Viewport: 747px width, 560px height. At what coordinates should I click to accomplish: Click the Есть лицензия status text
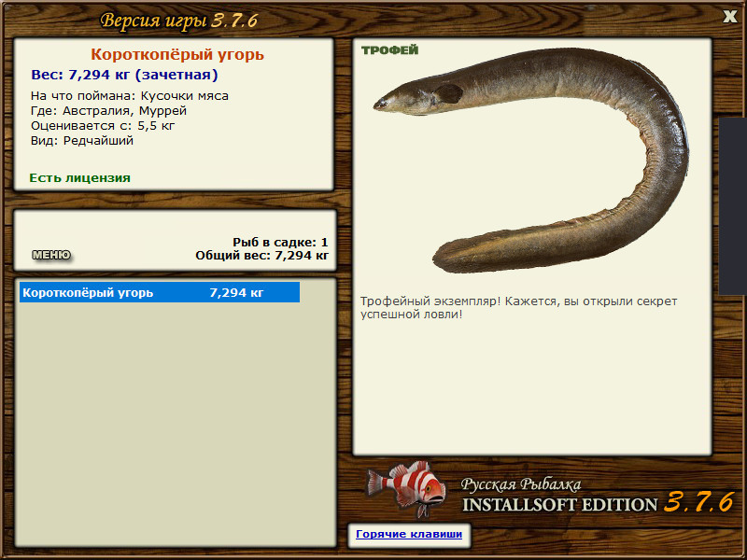click(x=80, y=177)
